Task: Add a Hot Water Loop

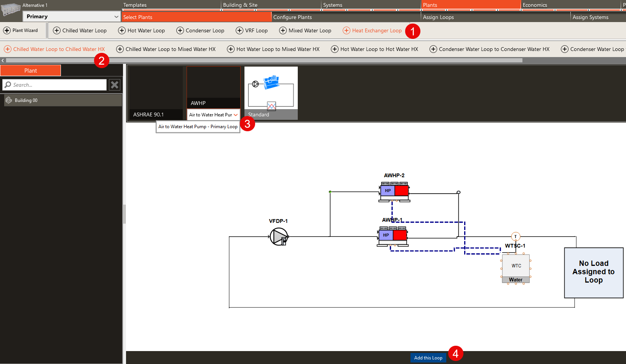Action: [x=141, y=30]
